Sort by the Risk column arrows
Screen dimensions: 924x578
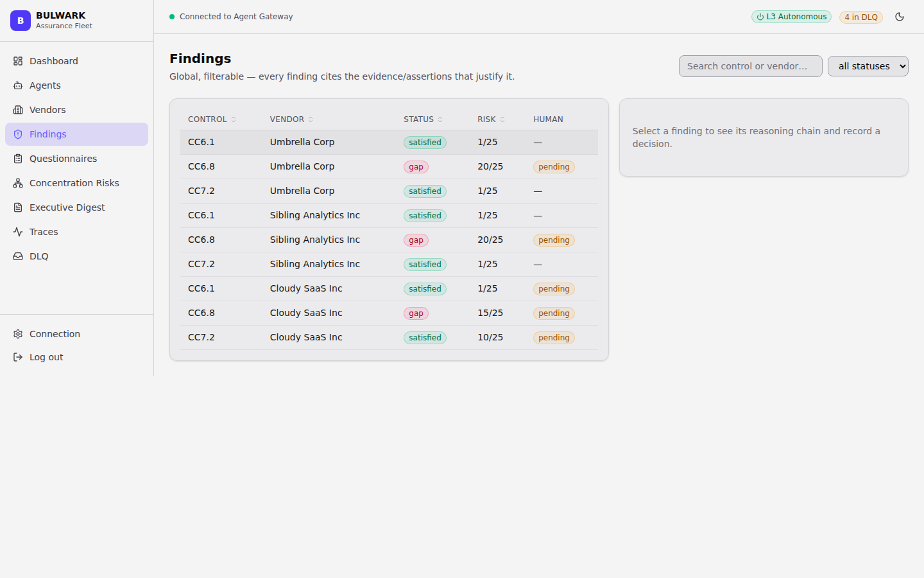[x=502, y=119]
